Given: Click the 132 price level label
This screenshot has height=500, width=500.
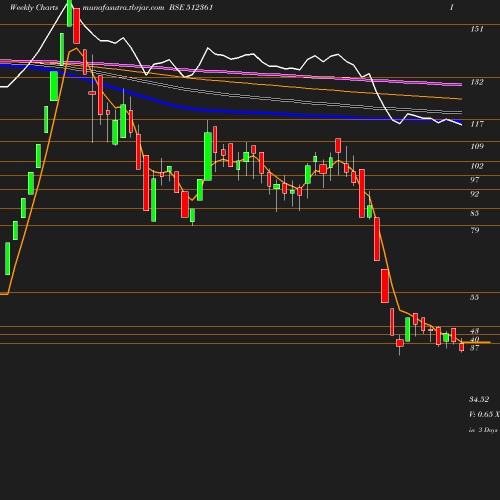Looking at the screenshot, I should (477, 82).
